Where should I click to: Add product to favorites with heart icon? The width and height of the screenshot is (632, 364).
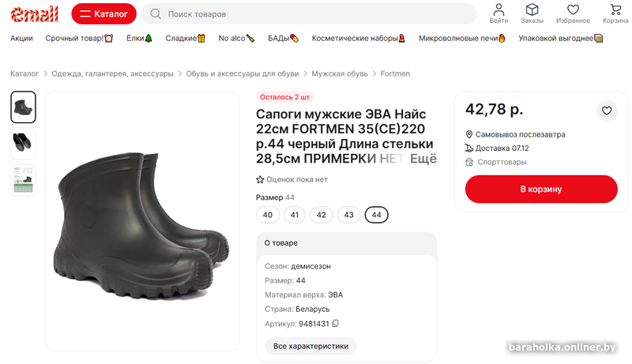(x=607, y=111)
